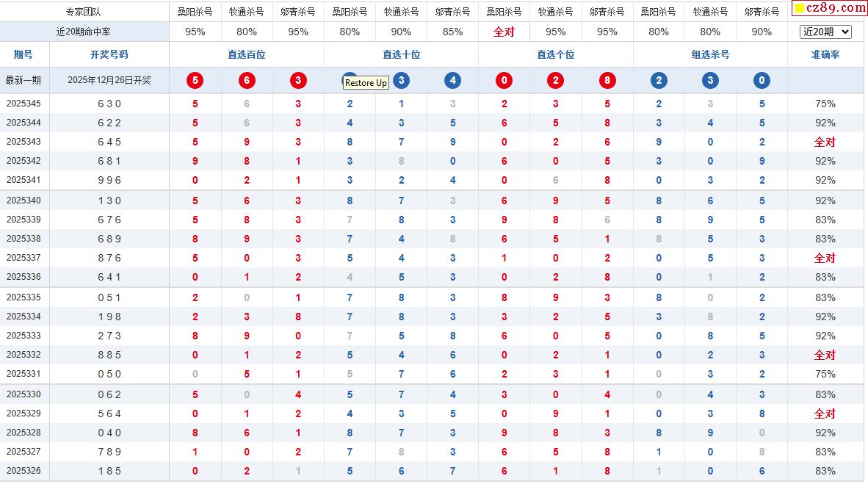Select issue number 2025343
868x484 pixels.
point(23,142)
